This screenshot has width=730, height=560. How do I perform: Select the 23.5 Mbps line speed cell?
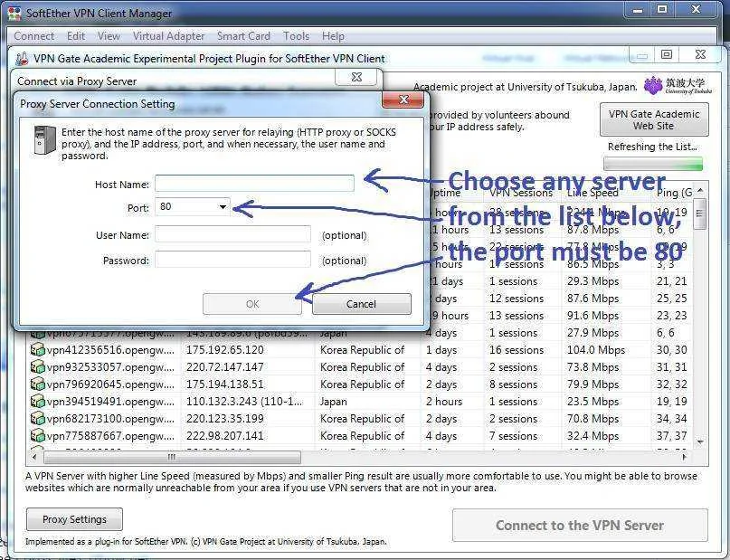pyautogui.click(x=593, y=402)
